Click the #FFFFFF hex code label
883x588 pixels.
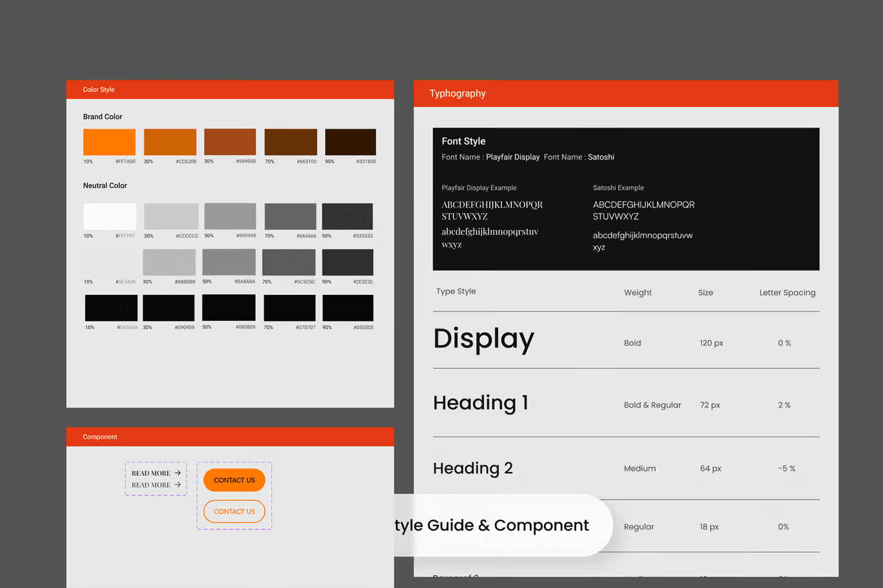[125, 236]
